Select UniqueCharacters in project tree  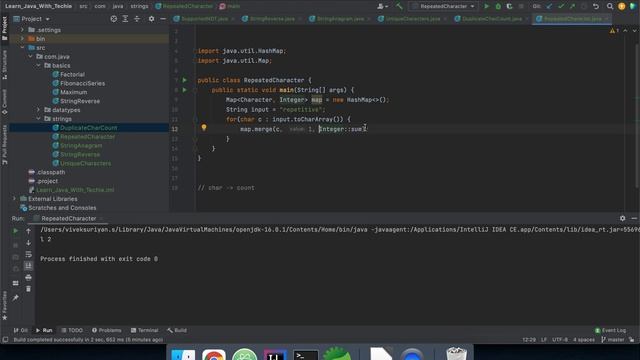coord(85,163)
